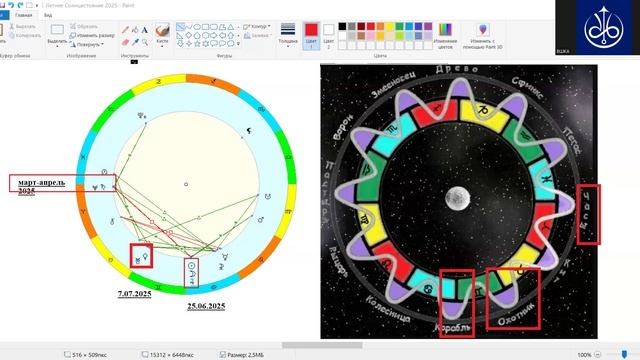The height and width of the screenshot is (360, 640).
Task: Choose the Rounded rectangular callout shape
Action: click(214, 44)
